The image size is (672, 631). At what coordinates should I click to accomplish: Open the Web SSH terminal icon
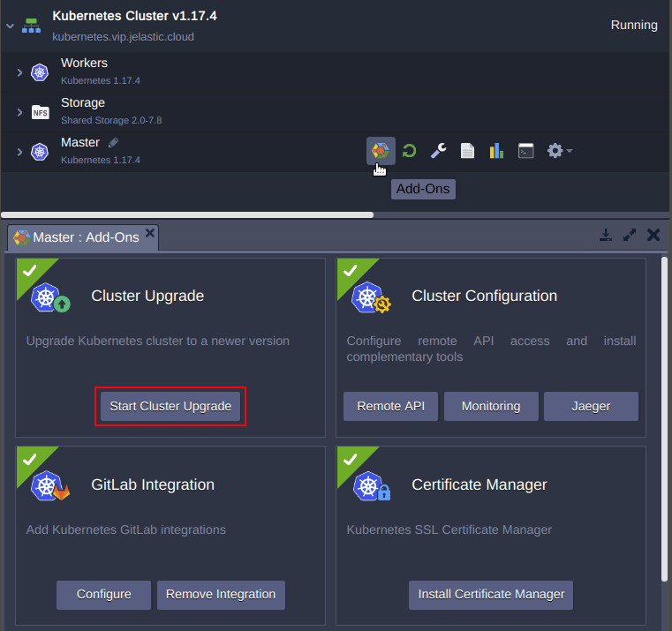(526, 151)
